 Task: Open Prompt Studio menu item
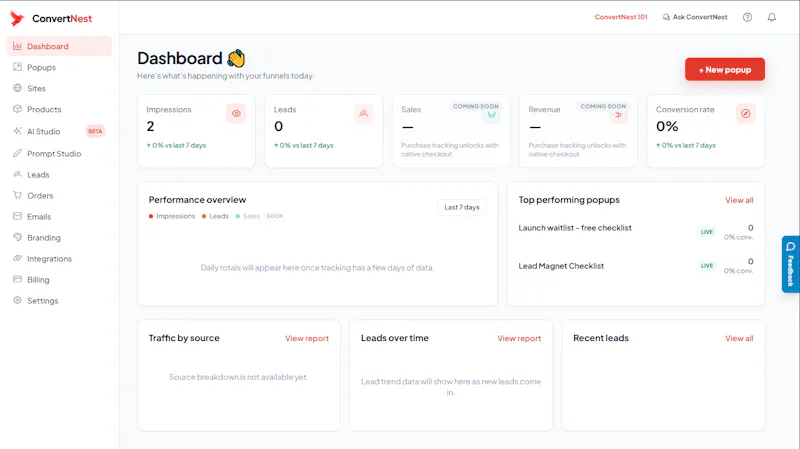coord(59,154)
